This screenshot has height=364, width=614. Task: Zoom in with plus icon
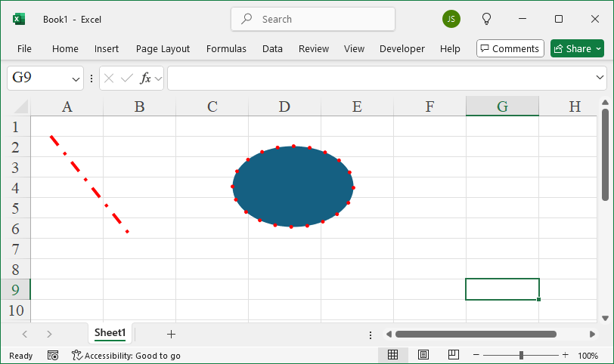click(x=565, y=355)
